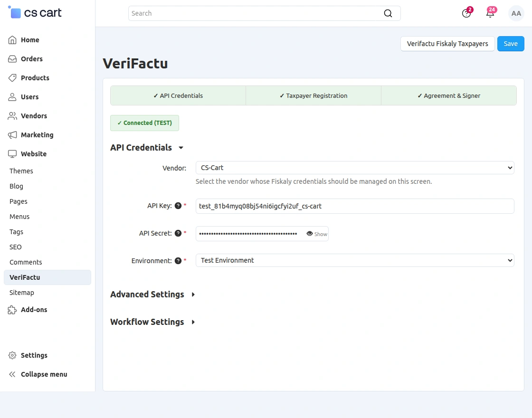Click the Users sidebar label
The image size is (532, 418).
point(30,97)
